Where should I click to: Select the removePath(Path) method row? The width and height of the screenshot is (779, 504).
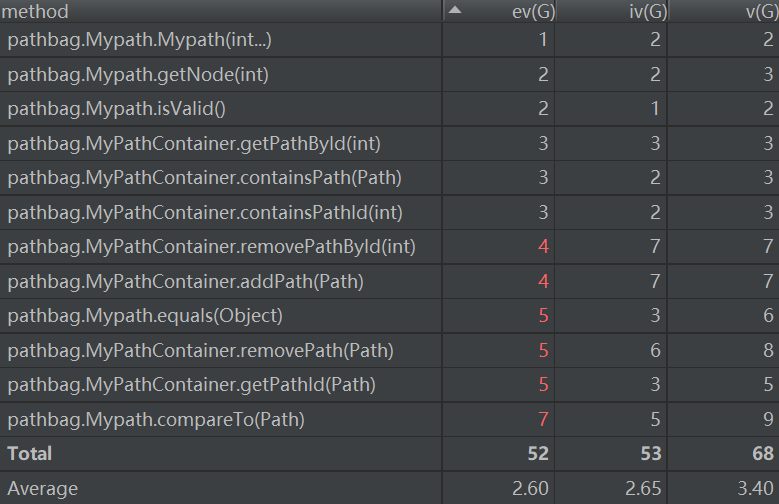point(200,351)
